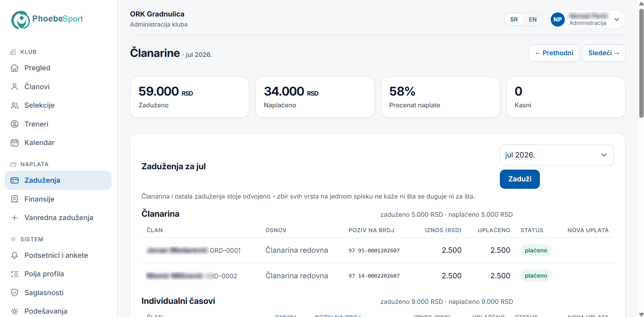Click the Podsetnici bell icon

pyautogui.click(x=14, y=255)
